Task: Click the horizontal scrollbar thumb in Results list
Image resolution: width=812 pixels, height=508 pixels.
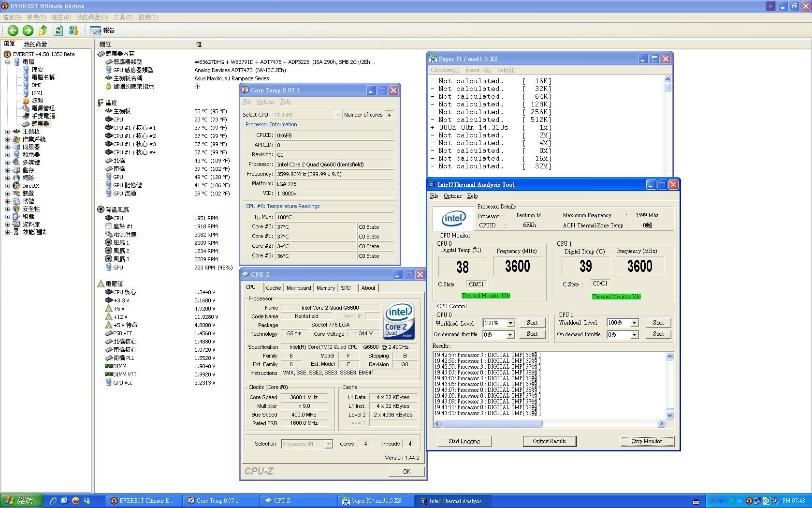Action: 492,424
